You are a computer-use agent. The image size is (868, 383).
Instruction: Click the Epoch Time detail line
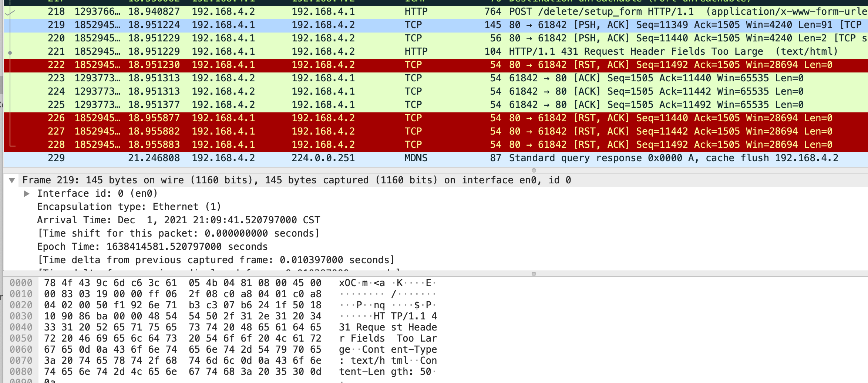[152, 247]
